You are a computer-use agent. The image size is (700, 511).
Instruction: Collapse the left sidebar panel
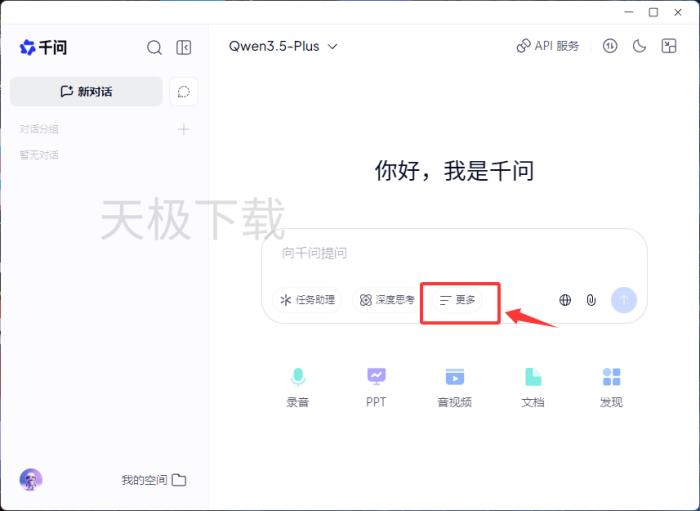click(184, 47)
